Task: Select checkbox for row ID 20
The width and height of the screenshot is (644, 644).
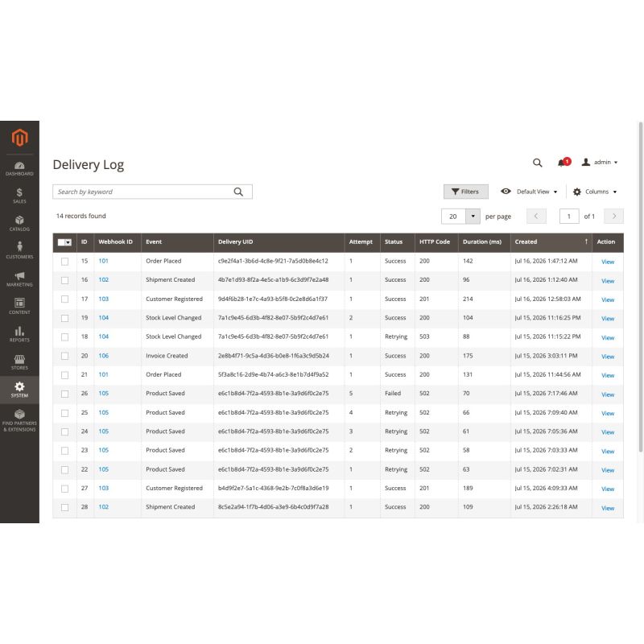Action: pos(64,356)
